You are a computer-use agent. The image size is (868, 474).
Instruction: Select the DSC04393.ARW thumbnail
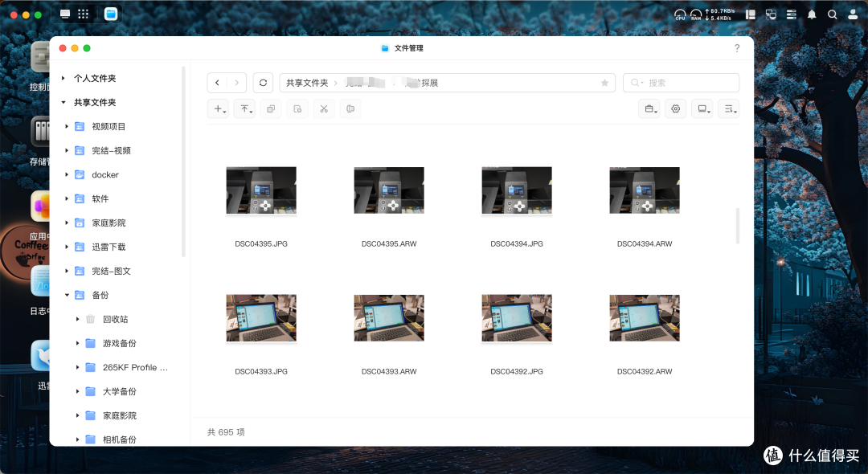389,318
